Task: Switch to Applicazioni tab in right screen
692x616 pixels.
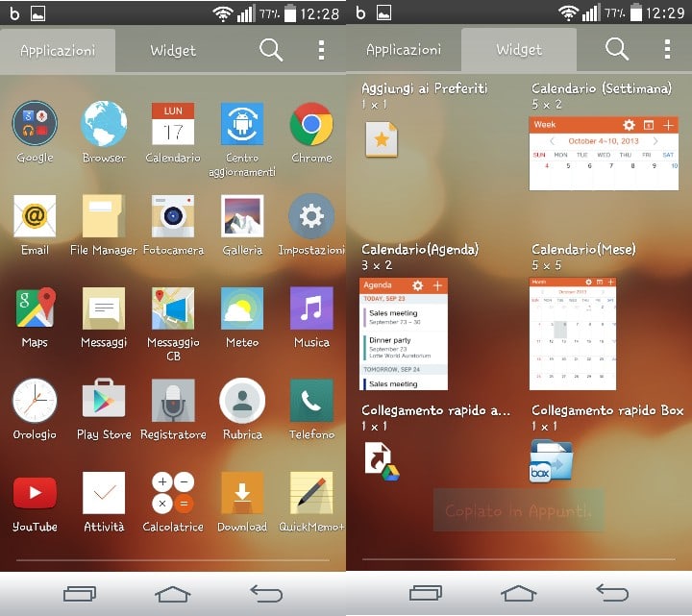Action: (x=404, y=49)
